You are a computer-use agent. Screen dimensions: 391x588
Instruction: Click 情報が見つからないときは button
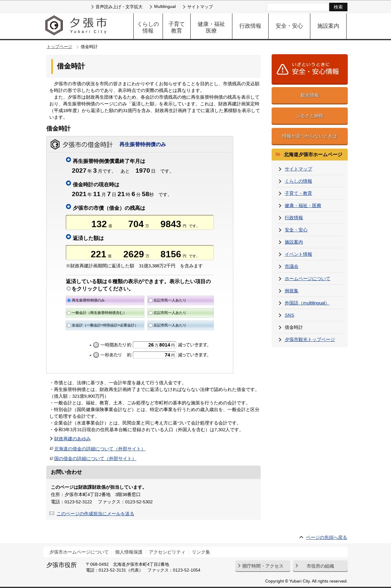click(x=310, y=136)
